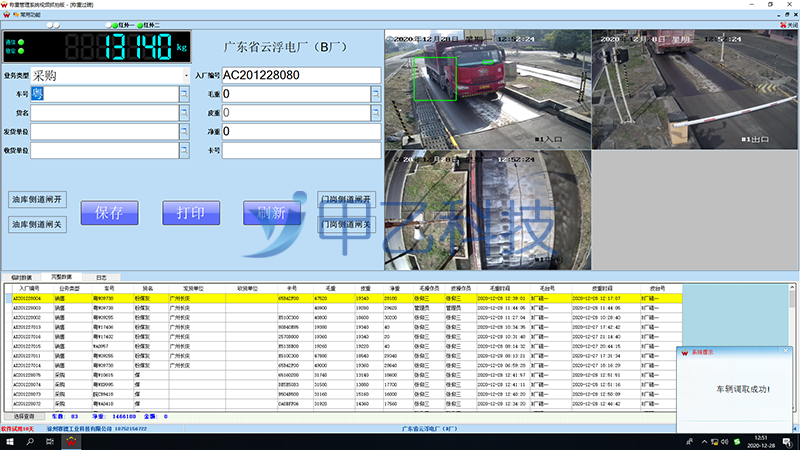Switch to the 日志 tab

(x=101, y=276)
